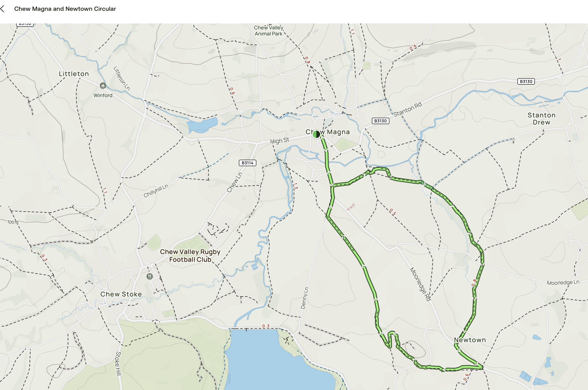Click the Chew Stoke village label
This screenshot has height=390, width=588.
click(121, 294)
